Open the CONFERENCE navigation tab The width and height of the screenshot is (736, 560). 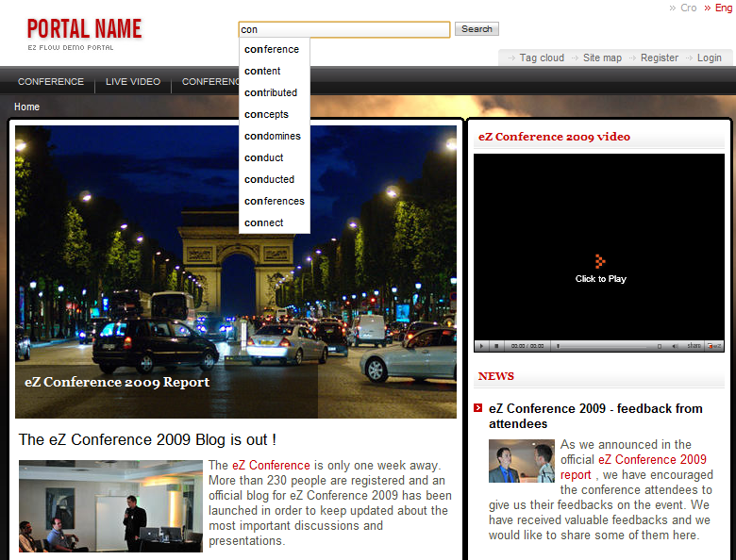pyautogui.click(x=51, y=82)
